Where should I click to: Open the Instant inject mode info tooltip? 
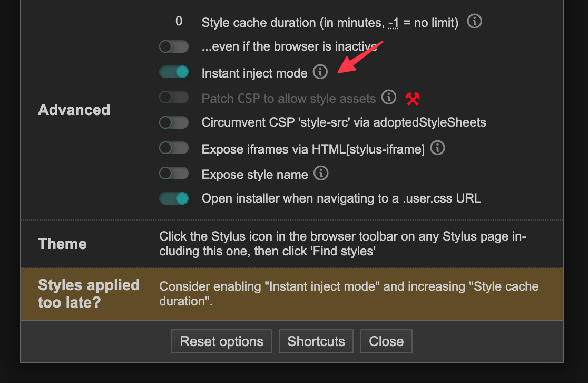(x=320, y=72)
